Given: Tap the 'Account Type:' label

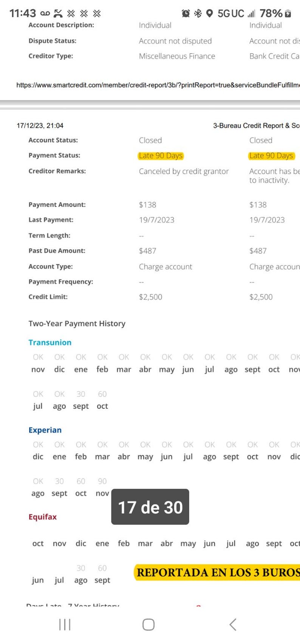Looking at the screenshot, I should [51, 266].
